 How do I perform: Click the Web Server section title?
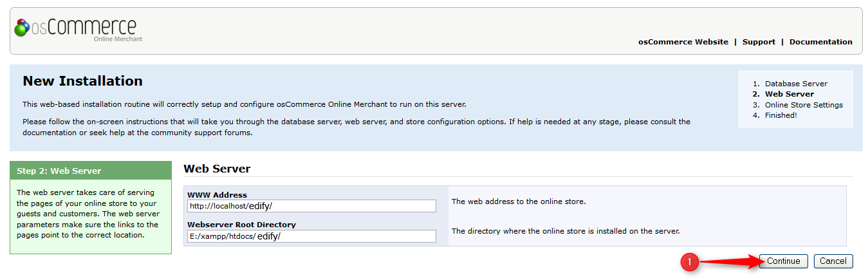tap(216, 169)
